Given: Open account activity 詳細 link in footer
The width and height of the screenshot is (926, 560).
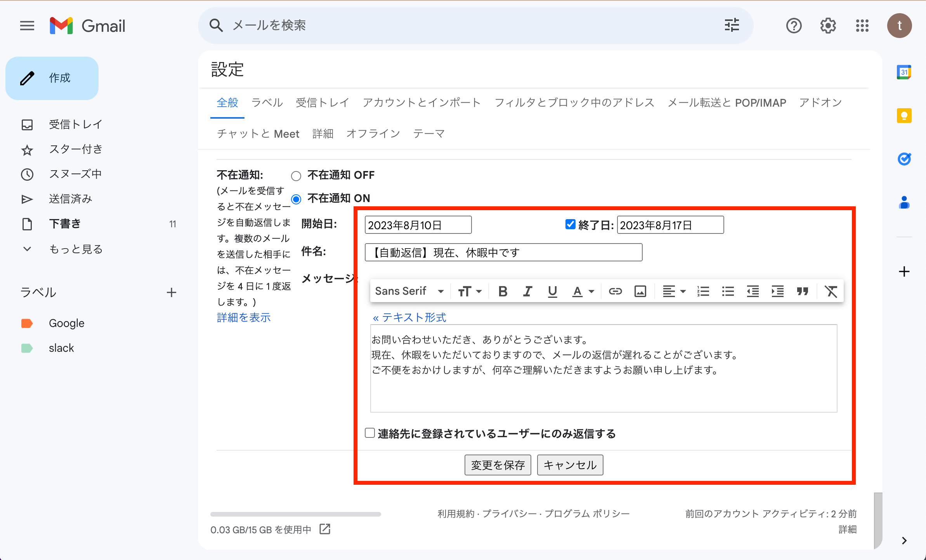Looking at the screenshot, I should [847, 529].
